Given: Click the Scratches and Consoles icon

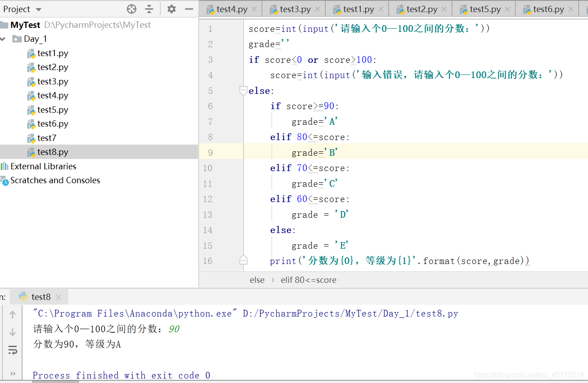Looking at the screenshot, I should click(x=4, y=180).
